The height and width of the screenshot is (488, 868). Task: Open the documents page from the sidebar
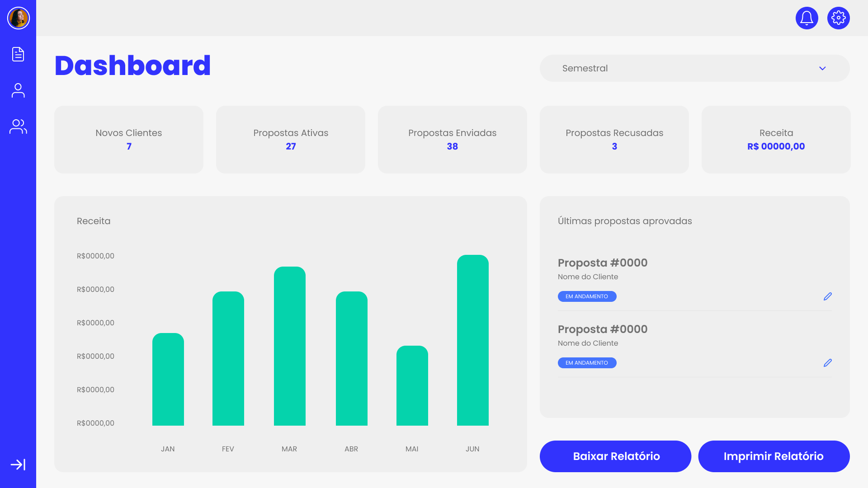coord(18,54)
